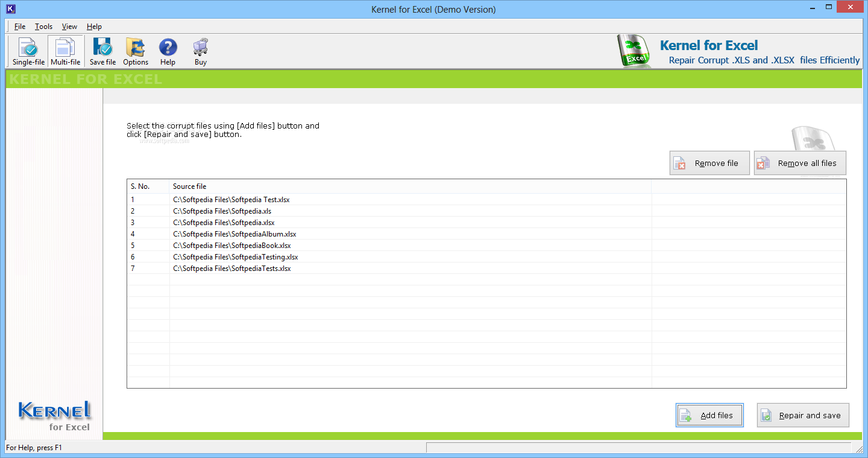868x458 pixels.
Task: Select the Softpedia.xls file row
Action: click(486, 211)
